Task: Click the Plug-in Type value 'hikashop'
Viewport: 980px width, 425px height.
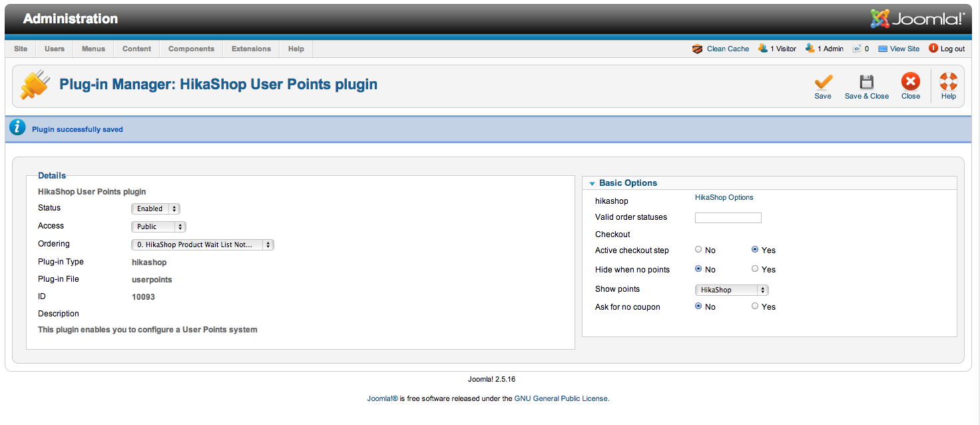Action: coord(149,262)
